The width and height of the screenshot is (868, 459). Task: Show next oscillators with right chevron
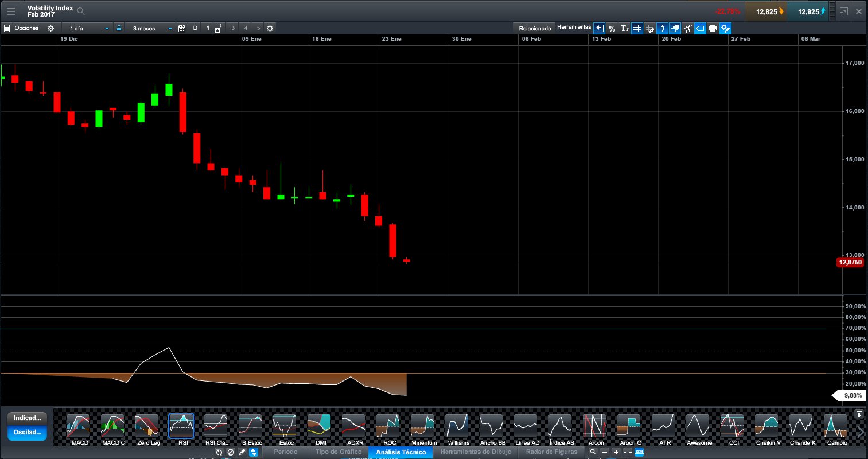[859, 431]
